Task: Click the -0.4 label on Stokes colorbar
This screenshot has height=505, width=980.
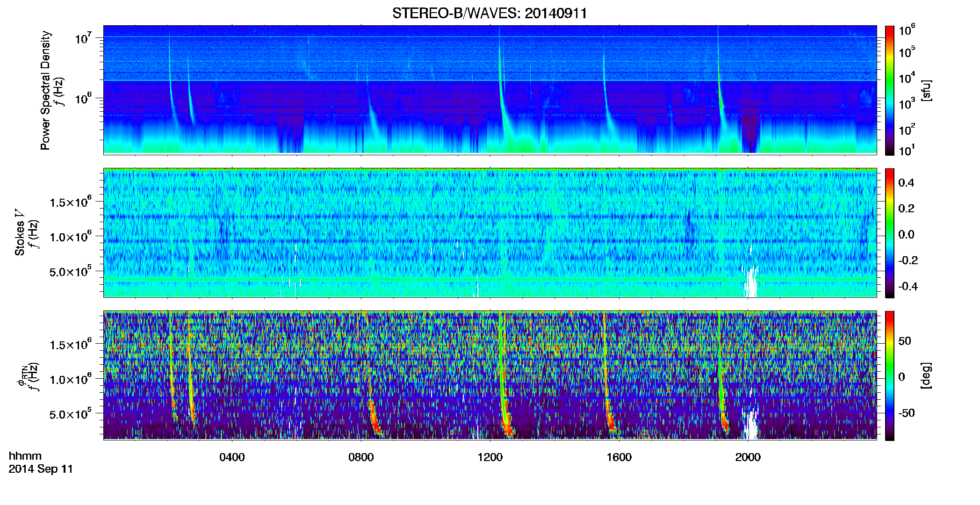Action: [x=908, y=286]
